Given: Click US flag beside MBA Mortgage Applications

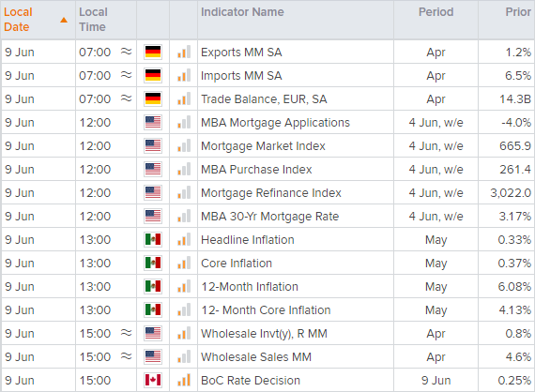Looking at the screenshot, I should click(x=152, y=122).
